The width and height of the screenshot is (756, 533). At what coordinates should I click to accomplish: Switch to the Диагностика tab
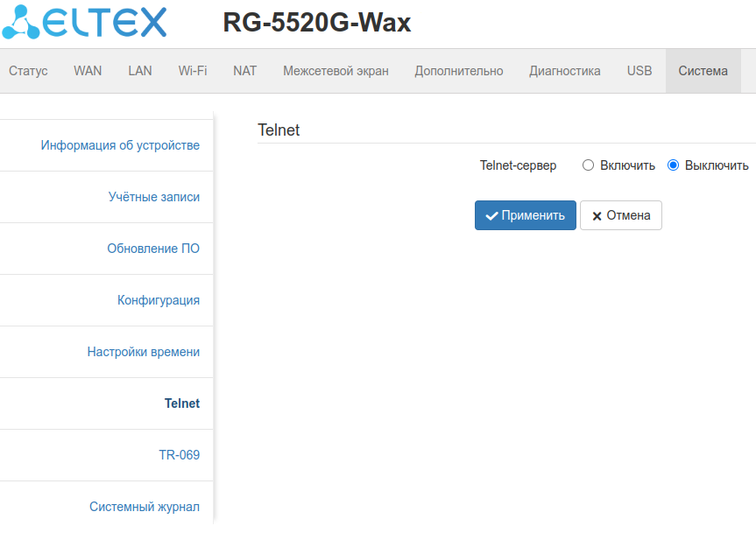(564, 71)
